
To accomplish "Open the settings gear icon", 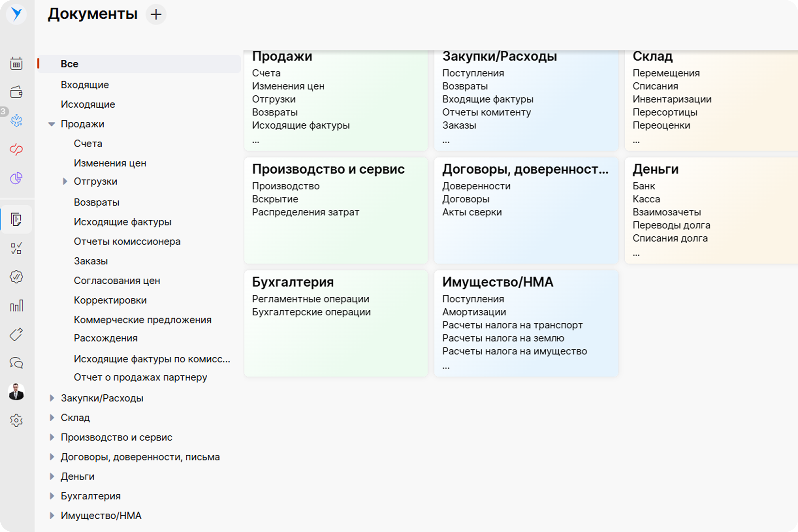I will tap(16, 420).
